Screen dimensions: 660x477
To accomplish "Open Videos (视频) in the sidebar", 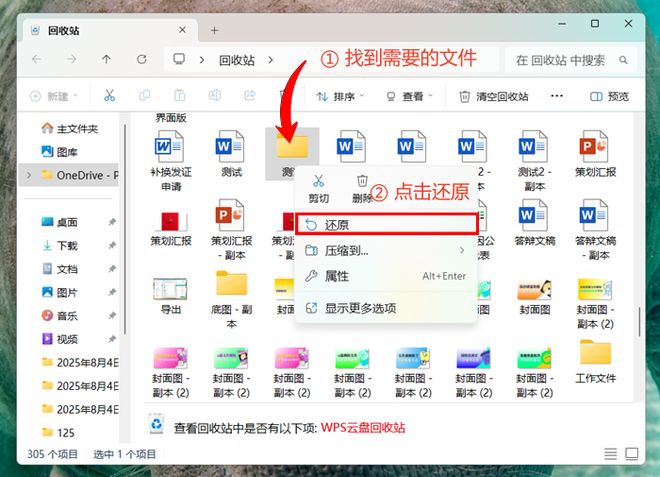I will [x=59, y=339].
